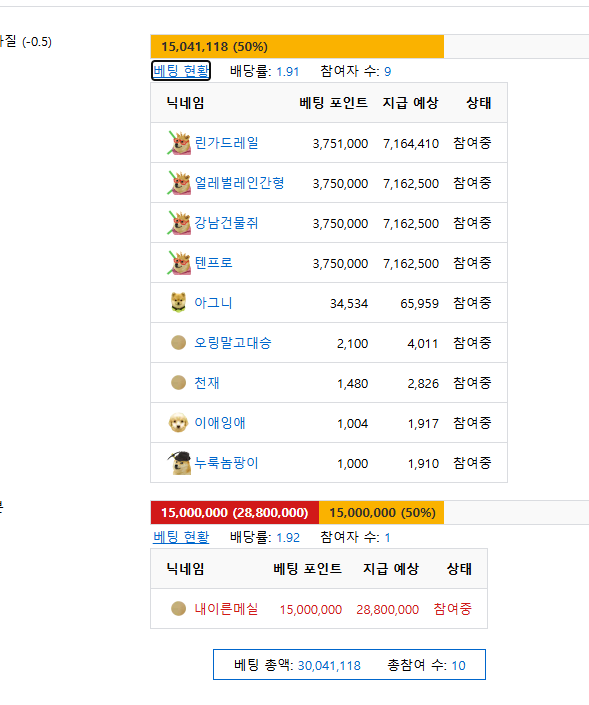Click 상태 header in second table
Viewport: 589px width, 705px height.
click(x=459, y=569)
